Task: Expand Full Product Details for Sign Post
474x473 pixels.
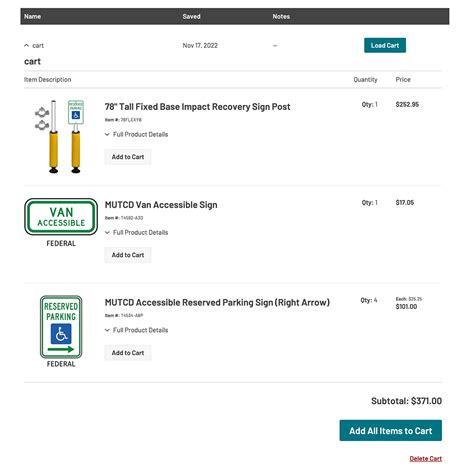Action: click(136, 134)
